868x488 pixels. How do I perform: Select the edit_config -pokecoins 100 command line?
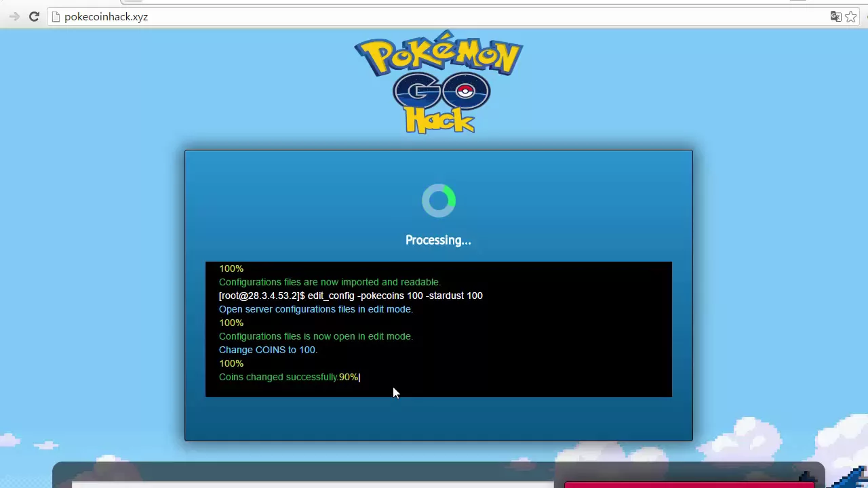pos(351,296)
